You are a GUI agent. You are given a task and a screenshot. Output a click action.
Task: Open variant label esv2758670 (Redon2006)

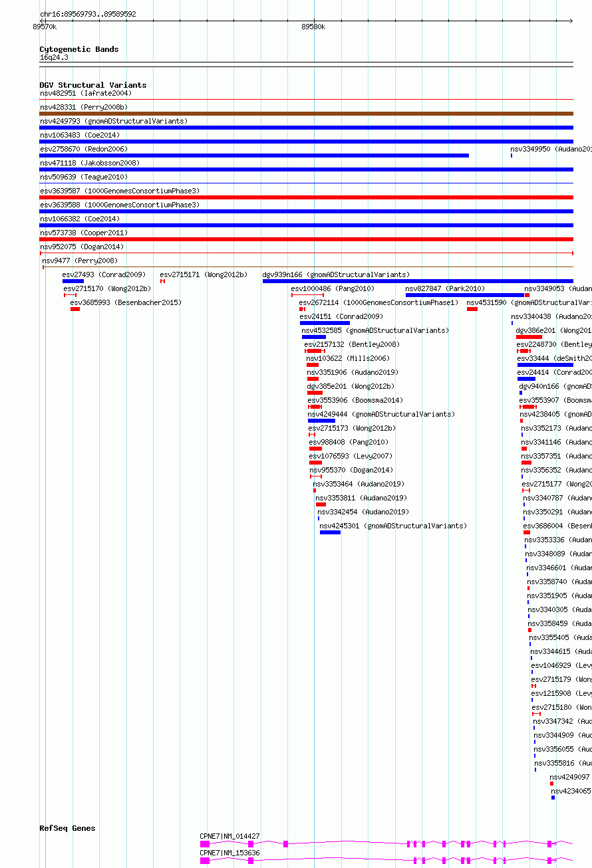click(84, 149)
